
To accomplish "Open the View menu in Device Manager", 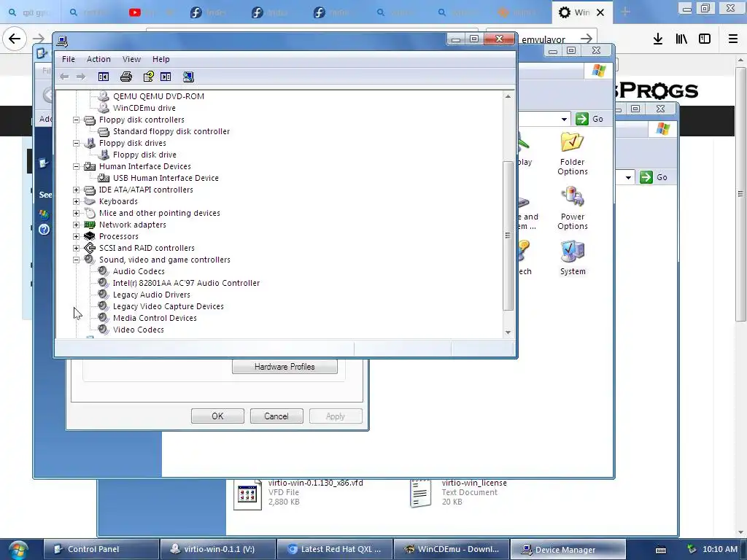I will click(x=131, y=59).
